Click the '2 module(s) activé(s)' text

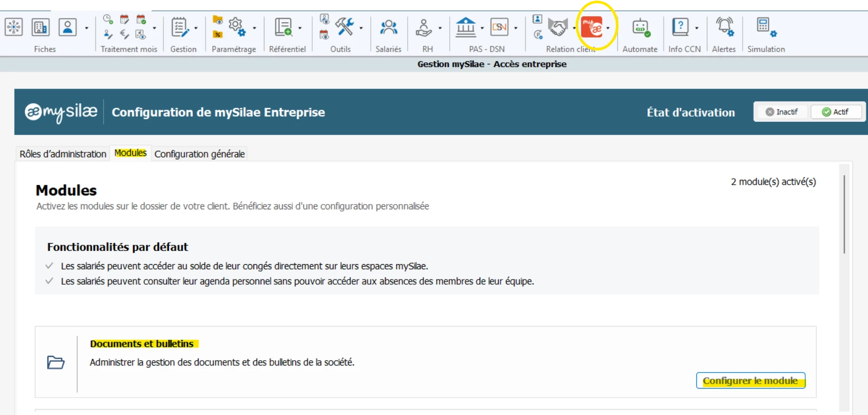point(773,182)
